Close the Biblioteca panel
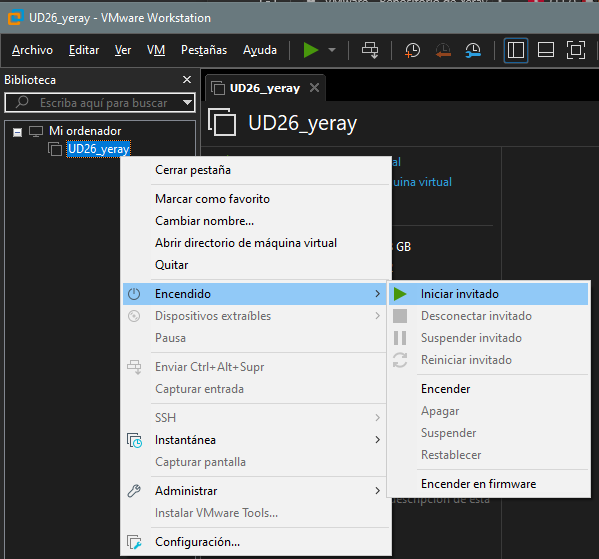This screenshot has height=559, width=599. tap(187, 79)
